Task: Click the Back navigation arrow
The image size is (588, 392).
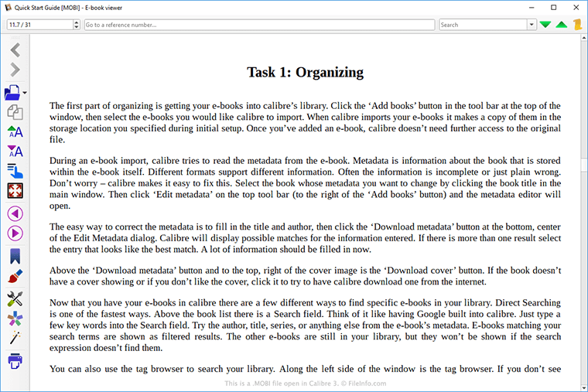Action: pyautogui.click(x=15, y=51)
